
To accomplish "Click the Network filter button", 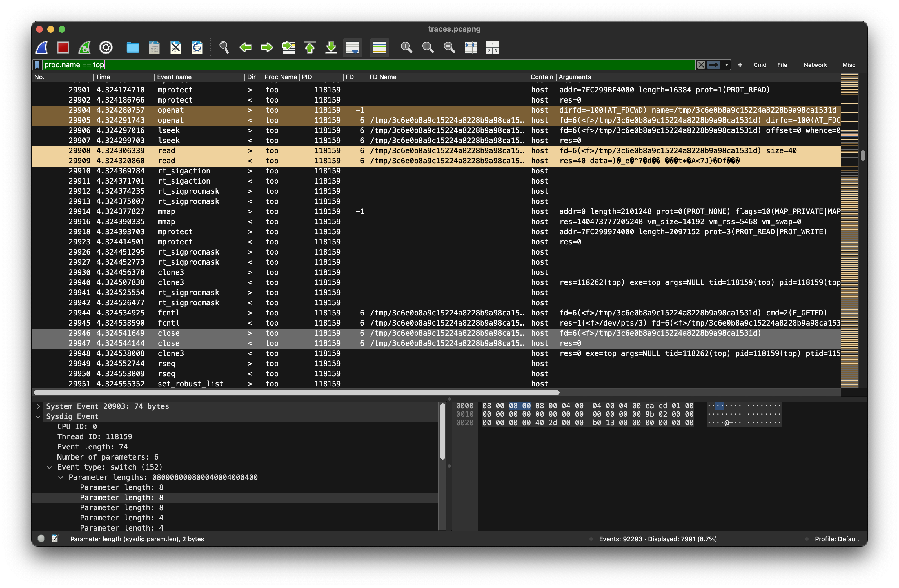I will pyautogui.click(x=815, y=65).
